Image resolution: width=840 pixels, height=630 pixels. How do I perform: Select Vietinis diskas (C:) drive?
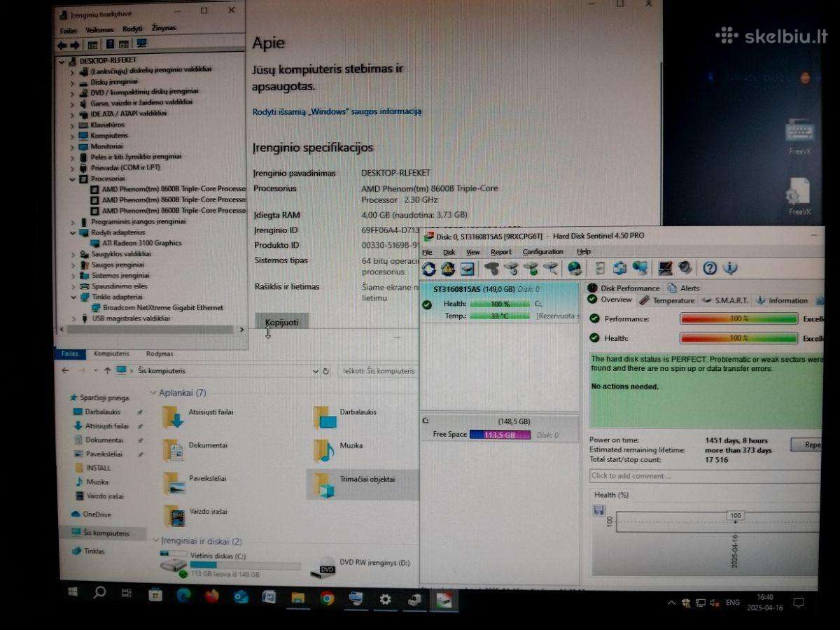tap(230, 563)
